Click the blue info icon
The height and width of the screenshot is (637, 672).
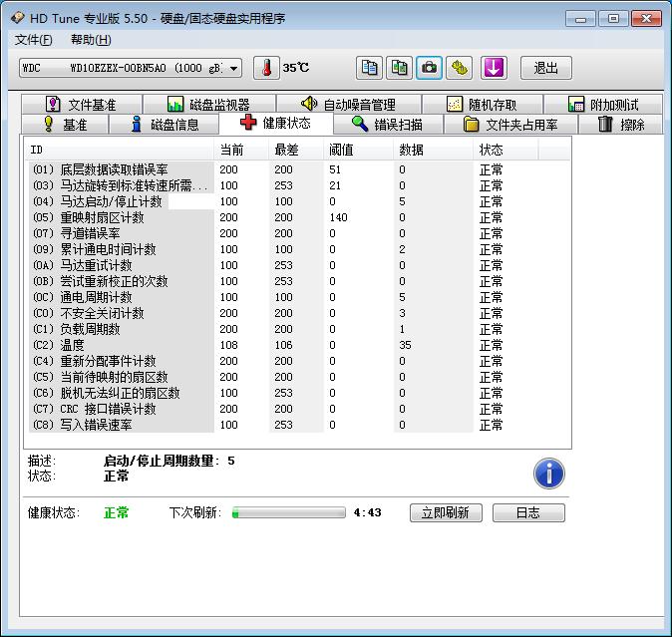click(549, 474)
